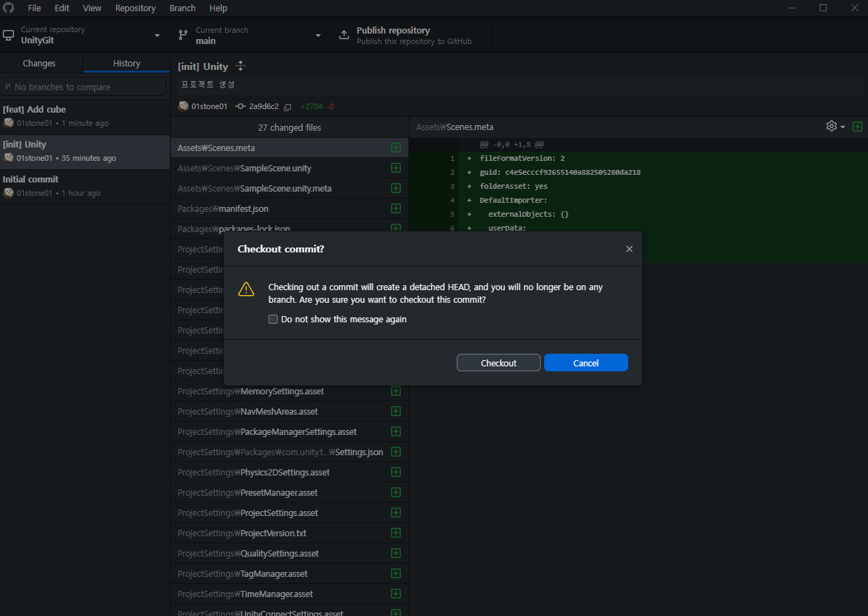The width and height of the screenshot is (868, 616).
Task: Click the branch icon by Current branch
Action: 183,35
